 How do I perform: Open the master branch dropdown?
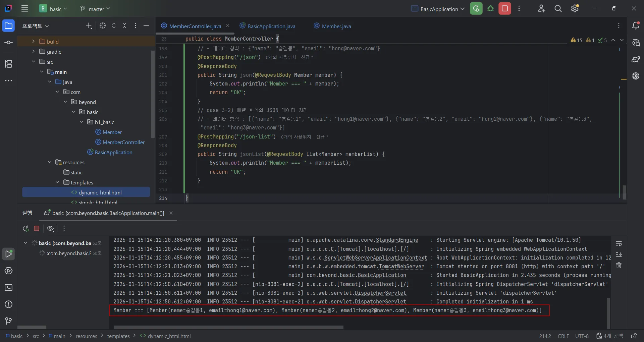(95, 9)
